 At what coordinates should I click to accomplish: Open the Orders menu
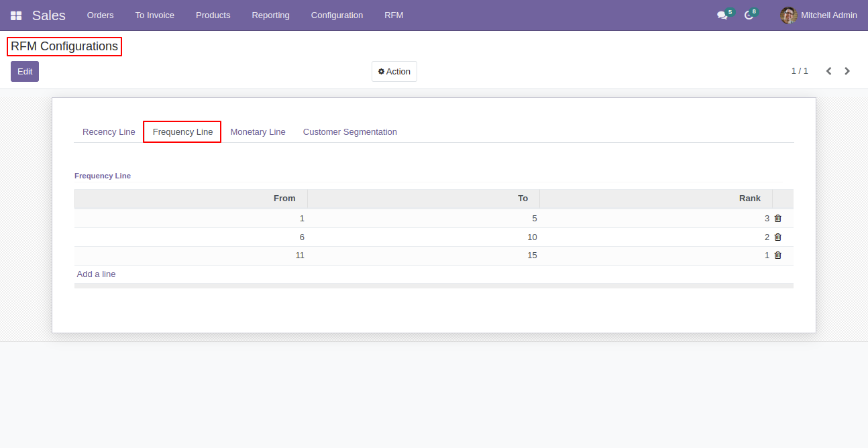click(x=101, y=15)
